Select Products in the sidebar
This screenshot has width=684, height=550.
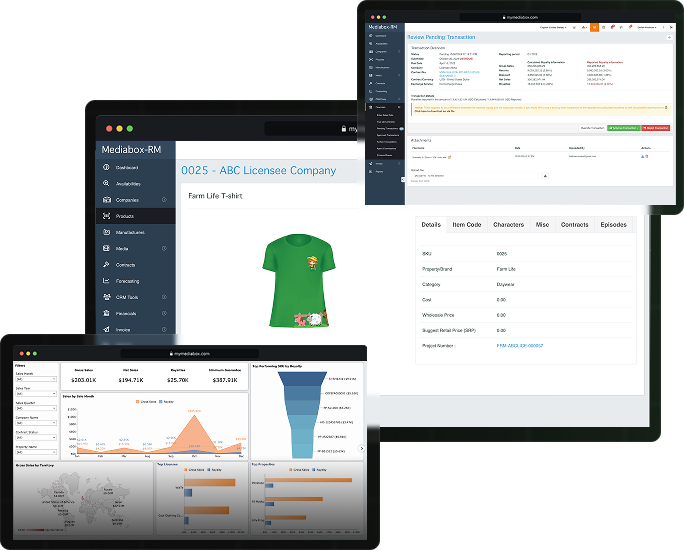(136, 216)
